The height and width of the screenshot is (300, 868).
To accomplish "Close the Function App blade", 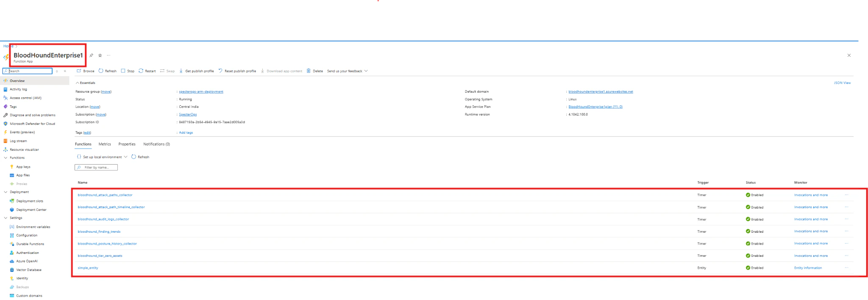I will [x=849, y=55].
